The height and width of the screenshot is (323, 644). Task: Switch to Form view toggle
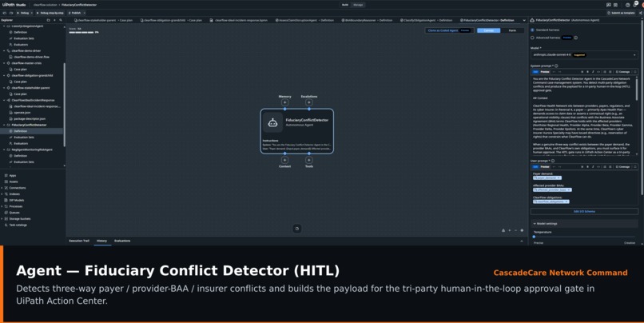(x=512, y=30)
